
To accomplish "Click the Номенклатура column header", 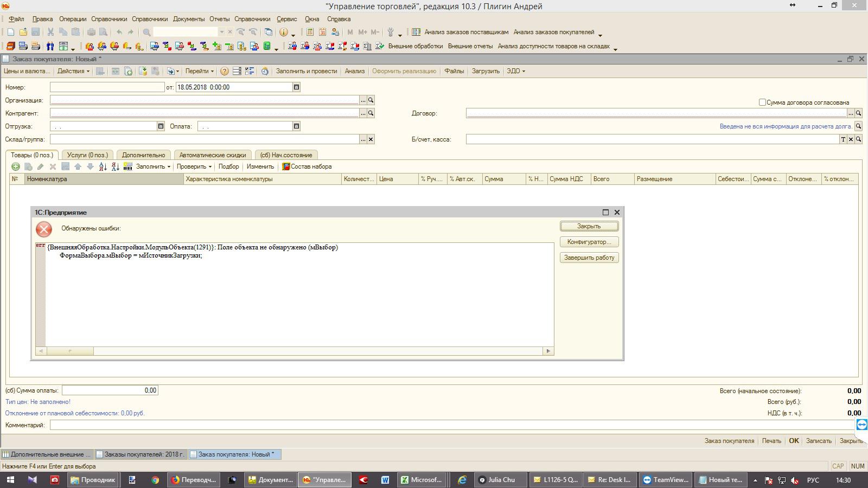I will (104, 179).
